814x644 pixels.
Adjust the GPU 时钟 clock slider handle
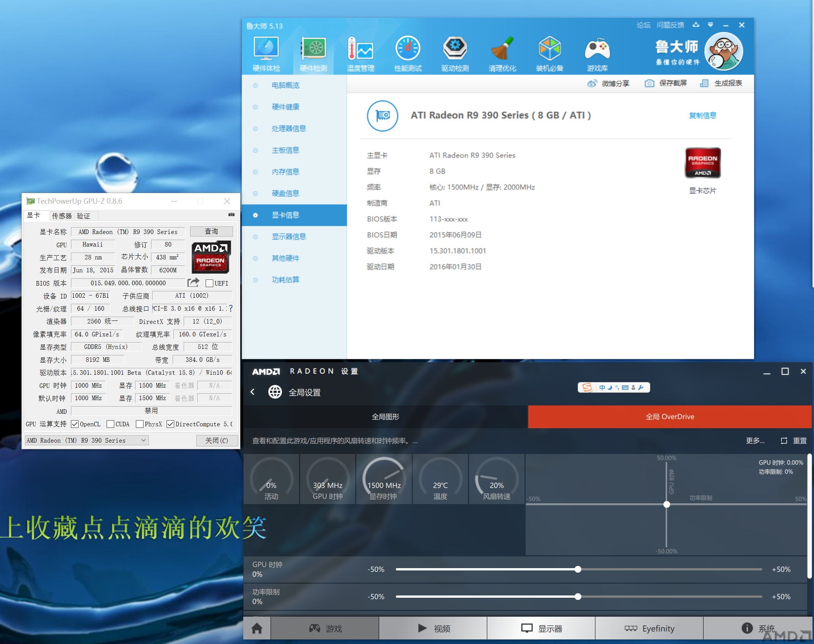point(578,569)
